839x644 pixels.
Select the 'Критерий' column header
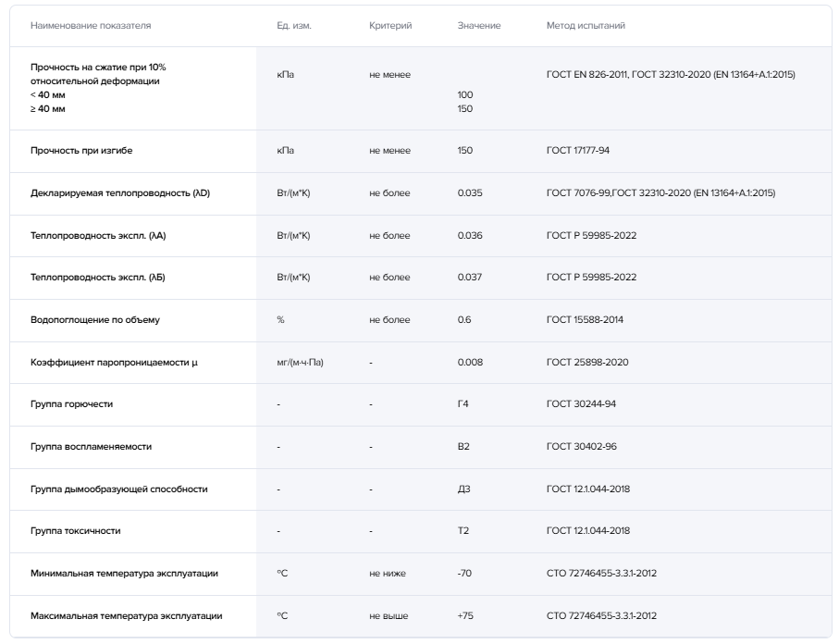[x=389, y=26]
